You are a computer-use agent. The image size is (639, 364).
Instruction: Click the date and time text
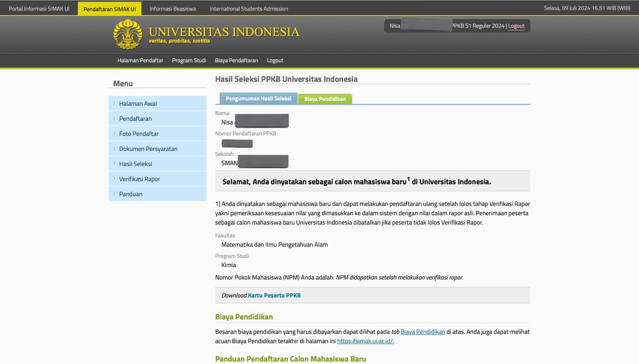coord(587,9)
